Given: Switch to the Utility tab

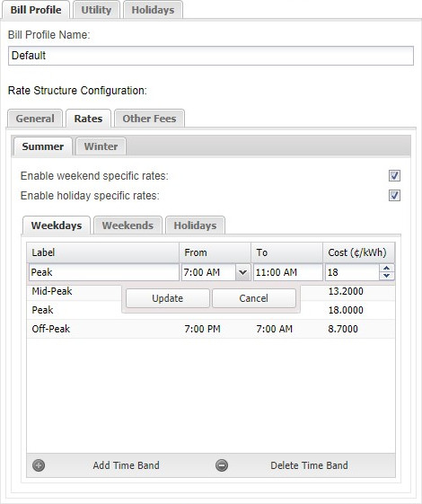Looking at the screenshot, I should [x=96, y=10].
